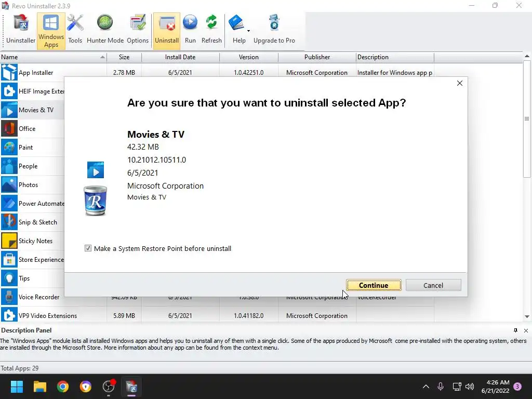Select the HEIF Image Extensions icon
The width and height of the screenshot is (532, 399).
tap(9, 91)
